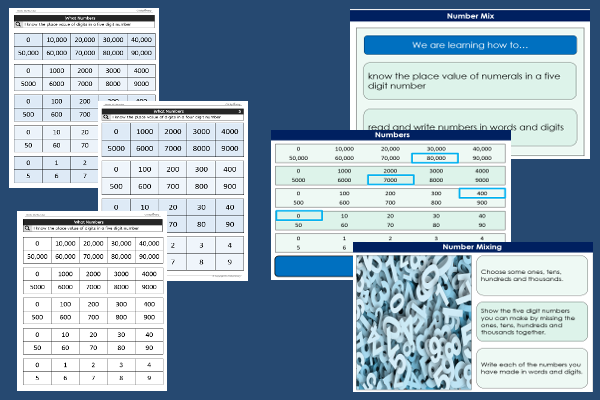Click 'What Numbers' header of white five-digit worksheet
The width and height of the screenshot is (600, 400).
pyautogui.click(x=93, y=222)
